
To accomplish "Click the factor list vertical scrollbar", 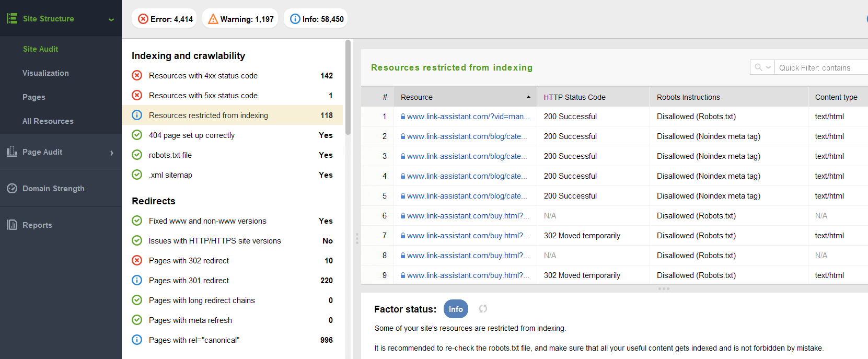I will click(x=348, y=88).
